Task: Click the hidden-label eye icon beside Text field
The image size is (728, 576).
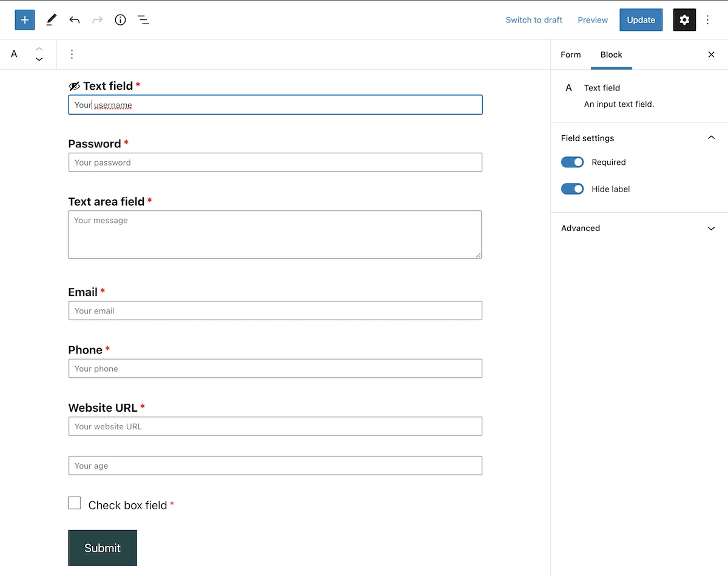Action: tap(74, 86)
